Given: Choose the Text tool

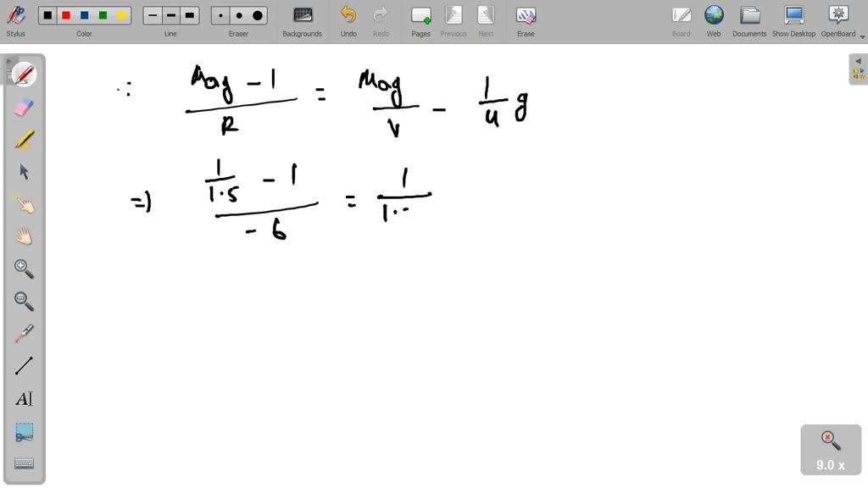Looking at the screenshot, I should coord(24,398).
